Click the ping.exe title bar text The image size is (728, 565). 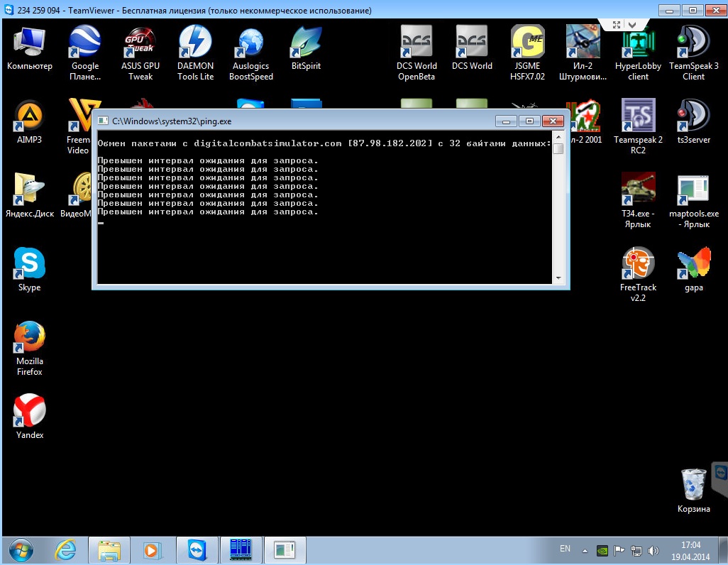point(172,121)
